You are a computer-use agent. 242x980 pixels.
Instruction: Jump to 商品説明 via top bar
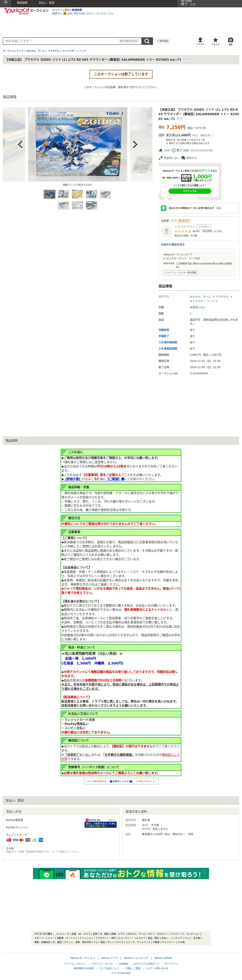22,3
